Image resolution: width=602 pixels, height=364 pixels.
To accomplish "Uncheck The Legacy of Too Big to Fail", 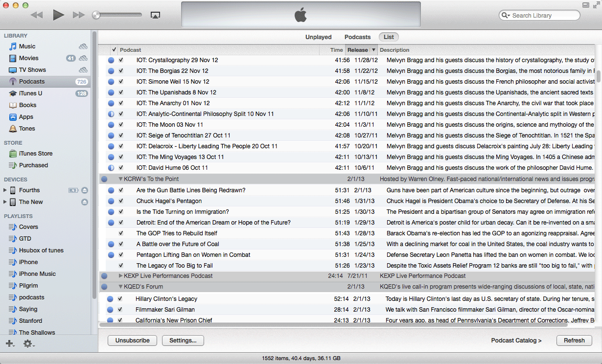I will coord(121,266).
